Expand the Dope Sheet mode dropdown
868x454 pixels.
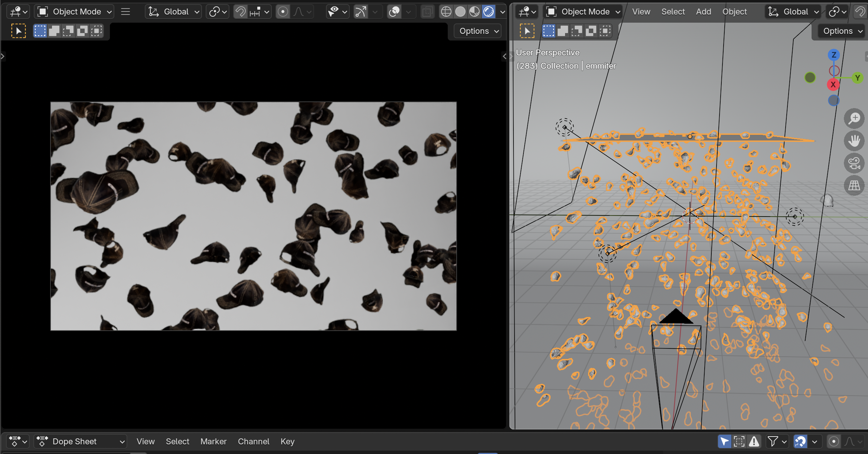click(81, 441)
